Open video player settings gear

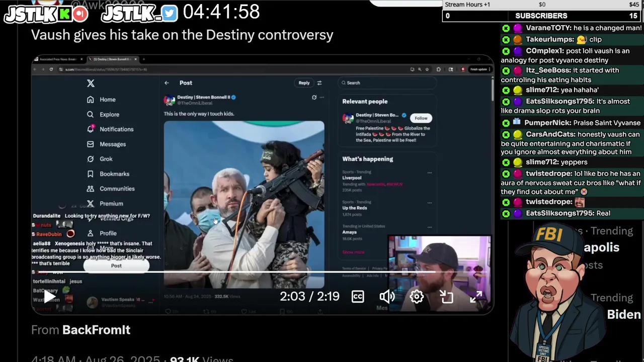coord(417,297)
